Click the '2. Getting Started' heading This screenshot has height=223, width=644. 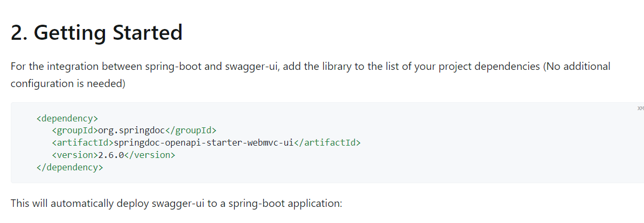pyautogui.click(x=96, y=33)
